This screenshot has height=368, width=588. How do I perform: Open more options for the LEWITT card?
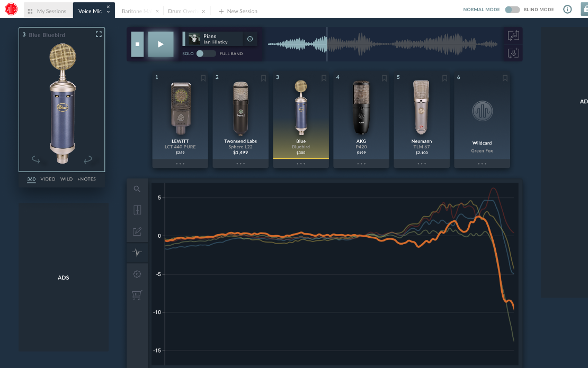pos(180,164)
